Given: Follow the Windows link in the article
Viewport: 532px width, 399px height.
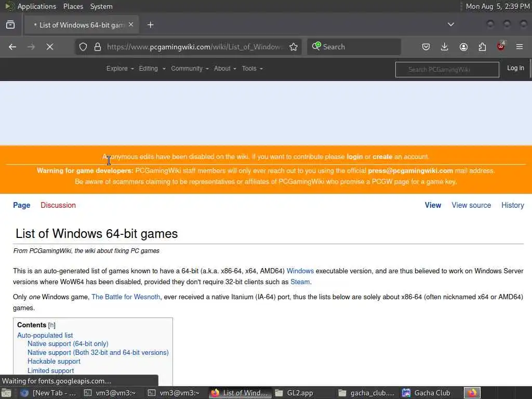Looking at the screenshot, I should [300, 271].
